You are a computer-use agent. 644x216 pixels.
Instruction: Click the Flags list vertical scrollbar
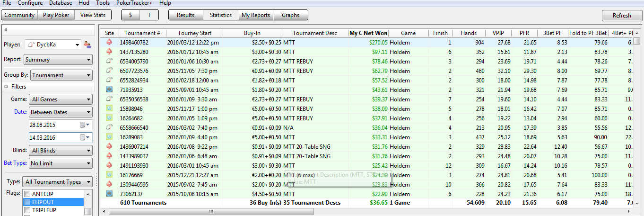coord(87,202)
